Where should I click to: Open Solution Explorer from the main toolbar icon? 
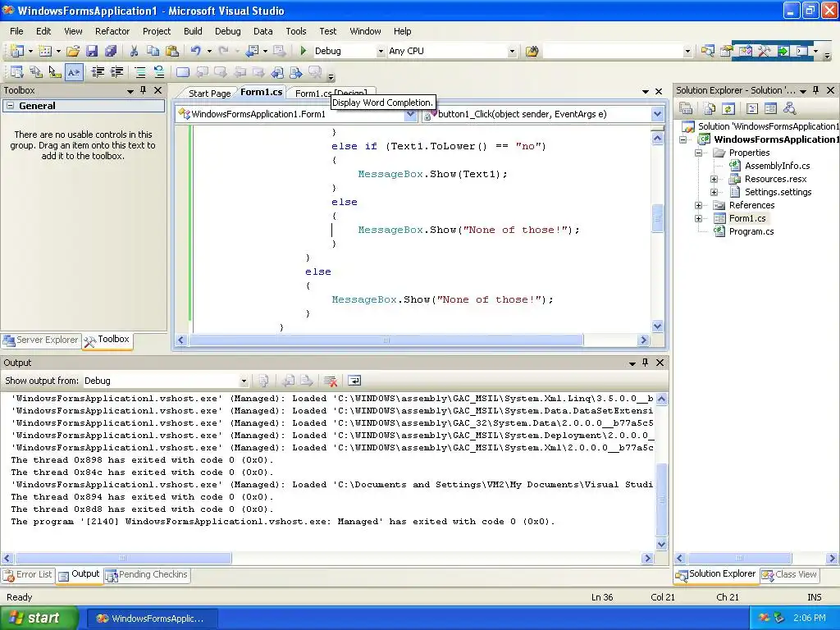708,52
